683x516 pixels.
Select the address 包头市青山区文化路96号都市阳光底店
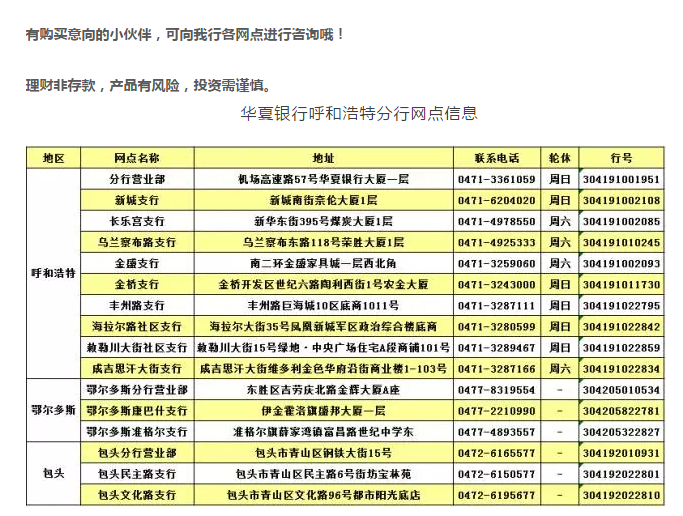[x=323, y=495]
